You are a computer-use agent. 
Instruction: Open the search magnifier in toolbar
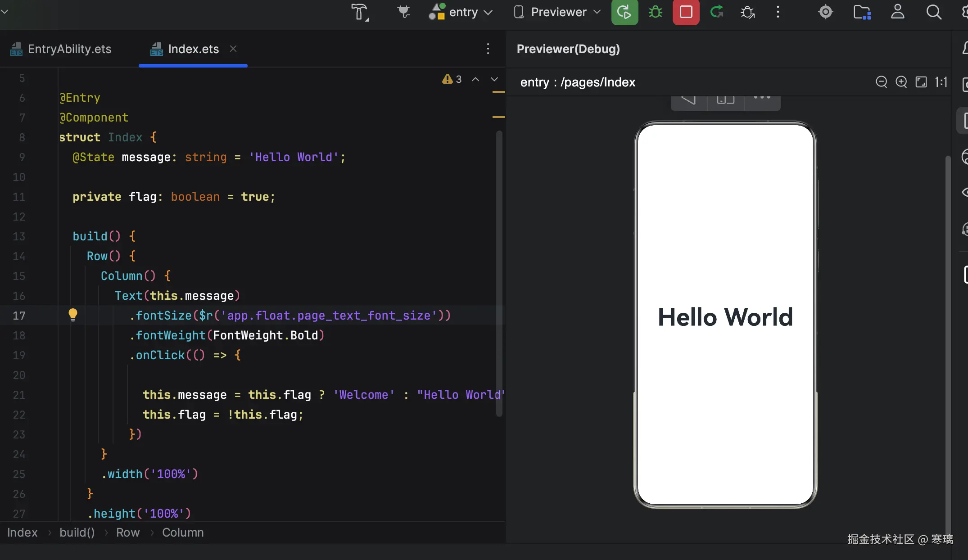[933, 12]
